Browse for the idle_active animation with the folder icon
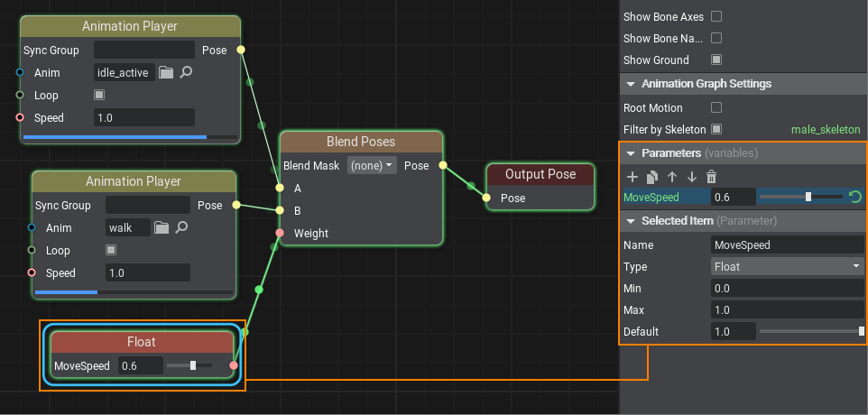The width and height of the screenshot is (868, 415). pos(166,72)
